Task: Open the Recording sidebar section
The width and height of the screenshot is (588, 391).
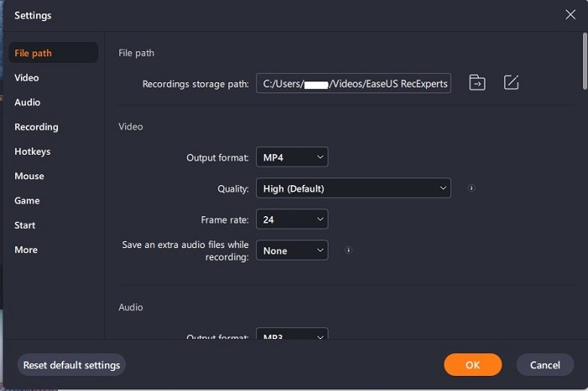Action: [36, 127]
